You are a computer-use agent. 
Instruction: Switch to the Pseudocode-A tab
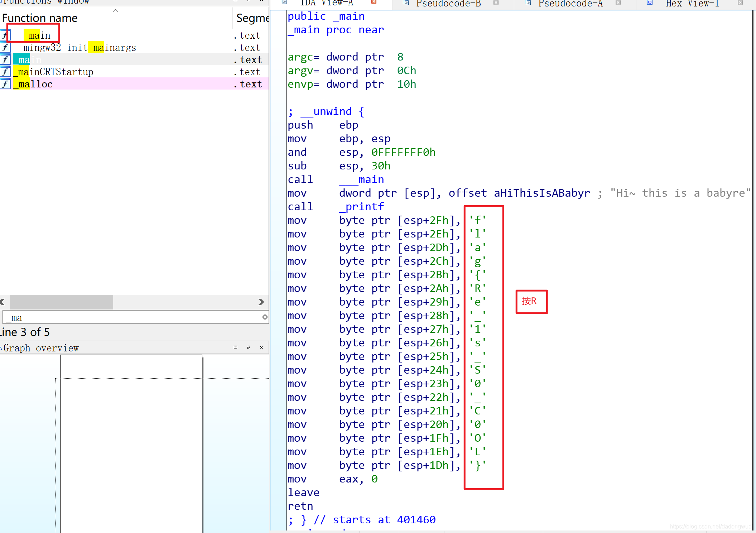click(x=570, y=4)
